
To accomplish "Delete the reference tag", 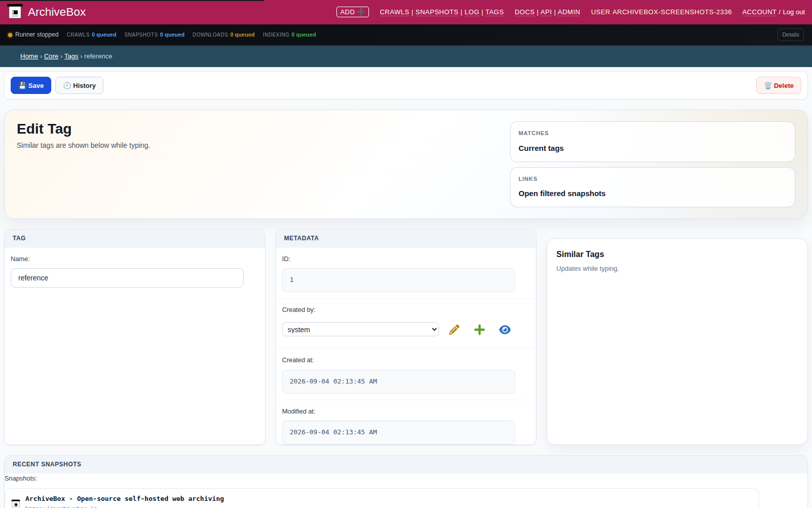I will pos(779,85).
